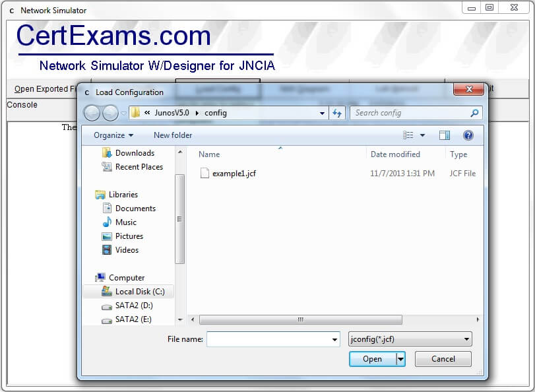
Task: Open the recent pages dropdown arrow
Action: point(123,113)
